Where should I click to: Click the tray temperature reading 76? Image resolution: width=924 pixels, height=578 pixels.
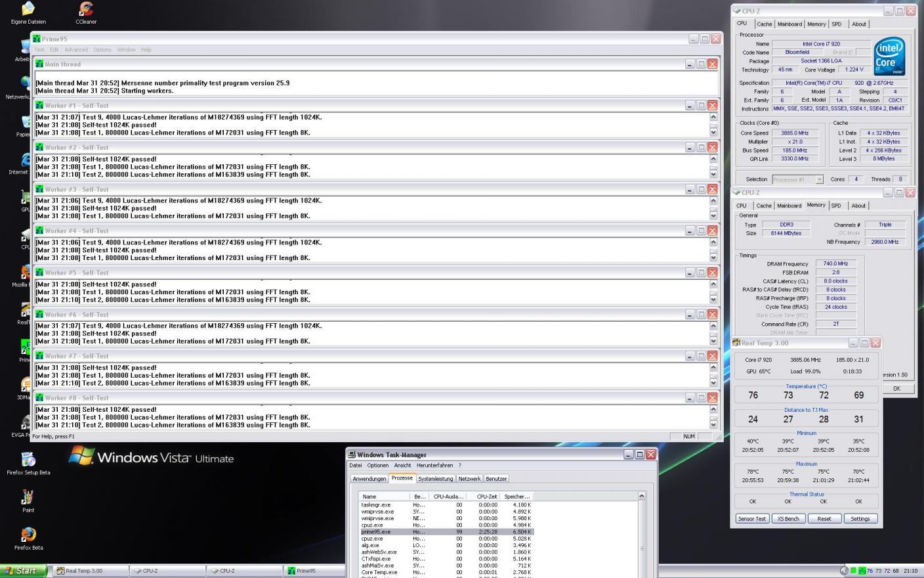[x=870, y=571]
